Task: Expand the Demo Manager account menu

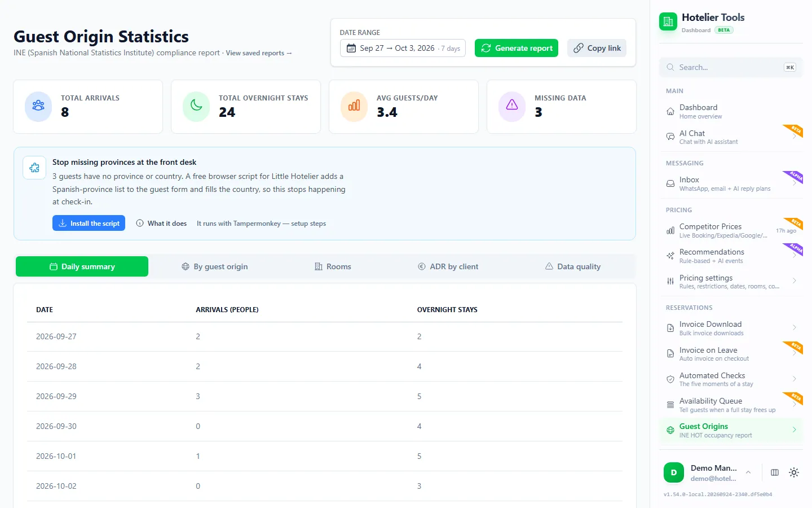Action: (x=748, y=472)
